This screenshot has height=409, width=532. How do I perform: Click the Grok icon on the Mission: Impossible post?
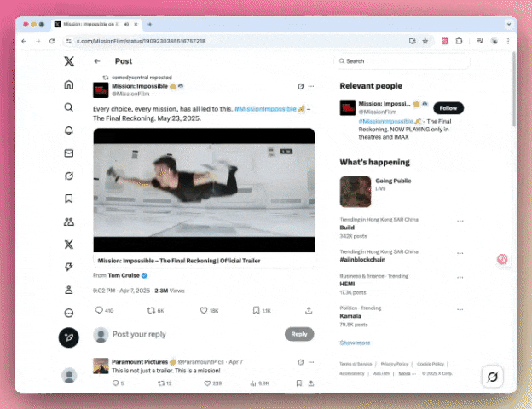point(301,86)
